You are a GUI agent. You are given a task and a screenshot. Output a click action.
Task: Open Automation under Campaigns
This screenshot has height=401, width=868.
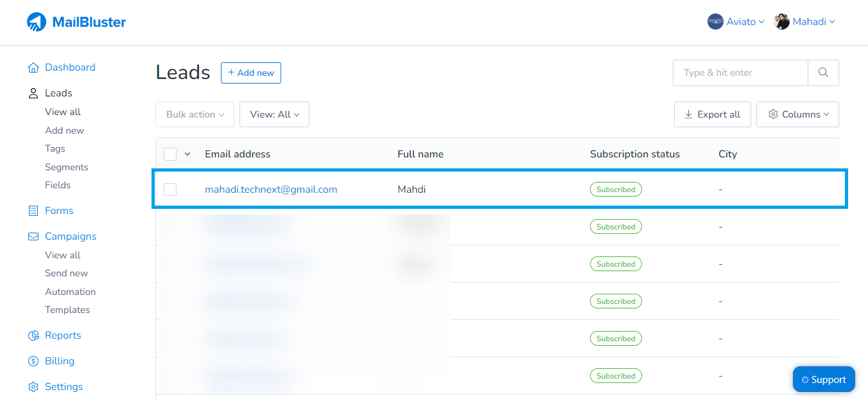click(x=70, y=292)
